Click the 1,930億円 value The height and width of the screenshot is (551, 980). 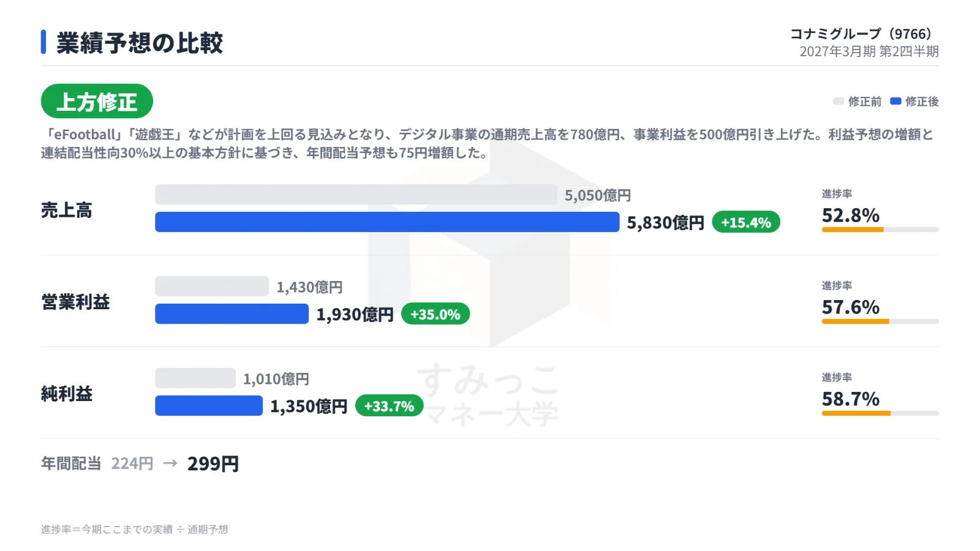(355, 314)
